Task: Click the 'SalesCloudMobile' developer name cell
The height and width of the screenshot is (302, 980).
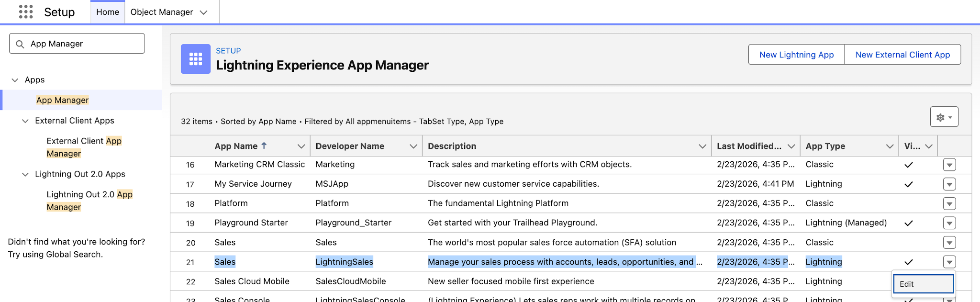Action: pos(351,281)
